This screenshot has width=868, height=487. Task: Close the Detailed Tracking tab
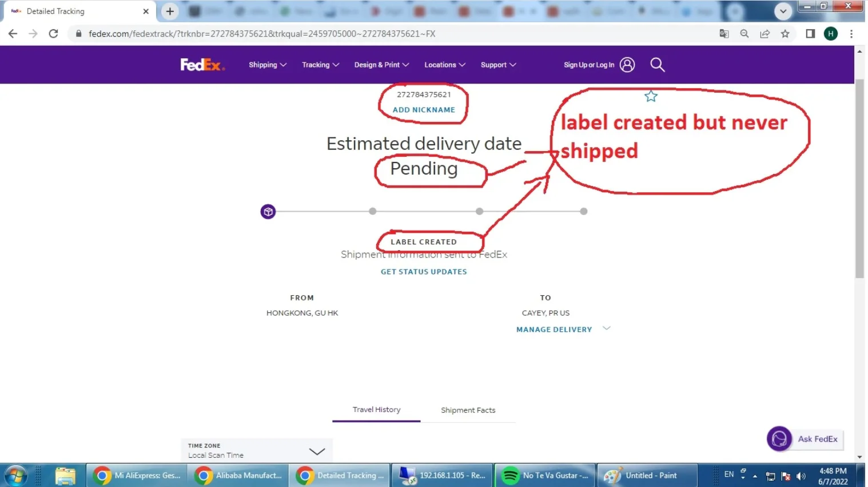point(146,11)
